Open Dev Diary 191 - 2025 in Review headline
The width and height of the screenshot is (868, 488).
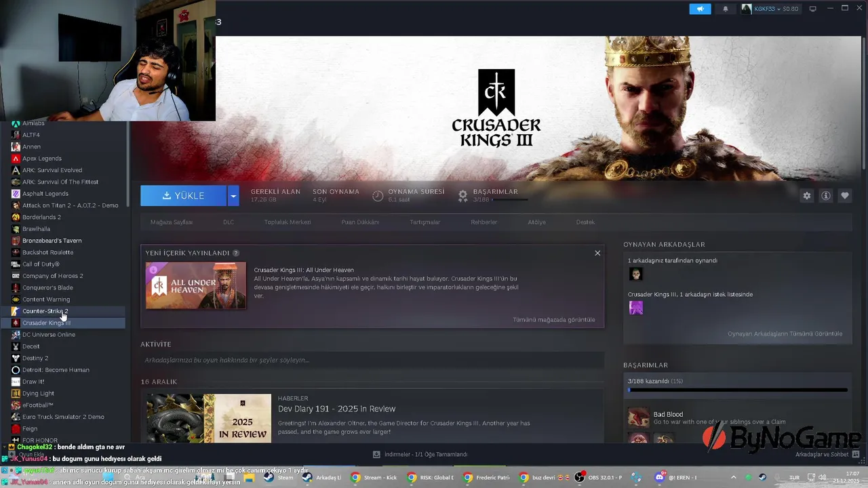(336, 409)
